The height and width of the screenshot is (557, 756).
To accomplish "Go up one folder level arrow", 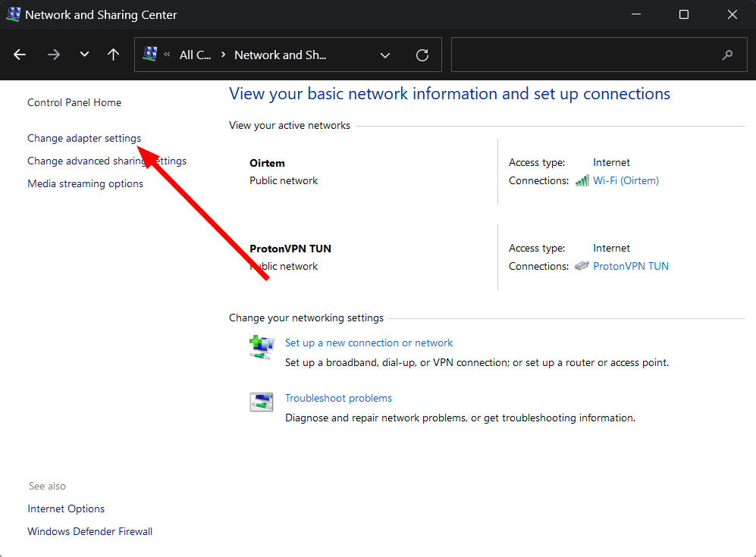I will point(113,55).
